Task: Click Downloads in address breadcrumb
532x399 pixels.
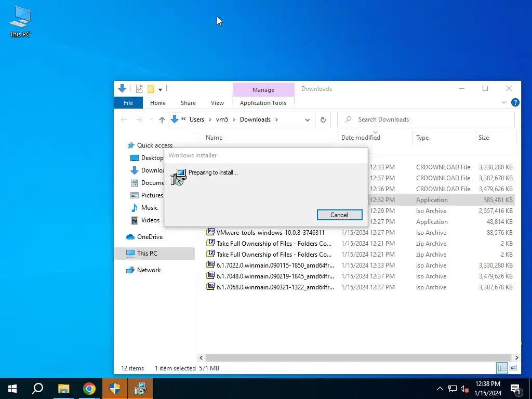Action: tap(255, 119)
